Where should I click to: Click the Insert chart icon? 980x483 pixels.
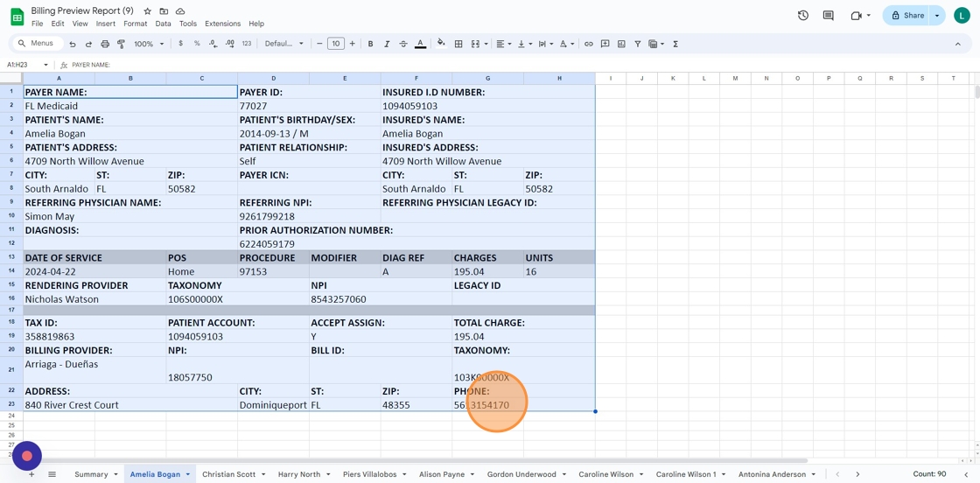pyautogui.click(x=621, y=44)
